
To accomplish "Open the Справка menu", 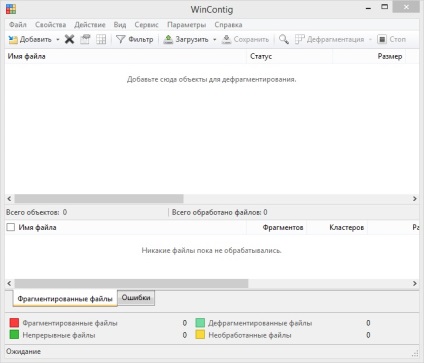I will click(228, 25).
